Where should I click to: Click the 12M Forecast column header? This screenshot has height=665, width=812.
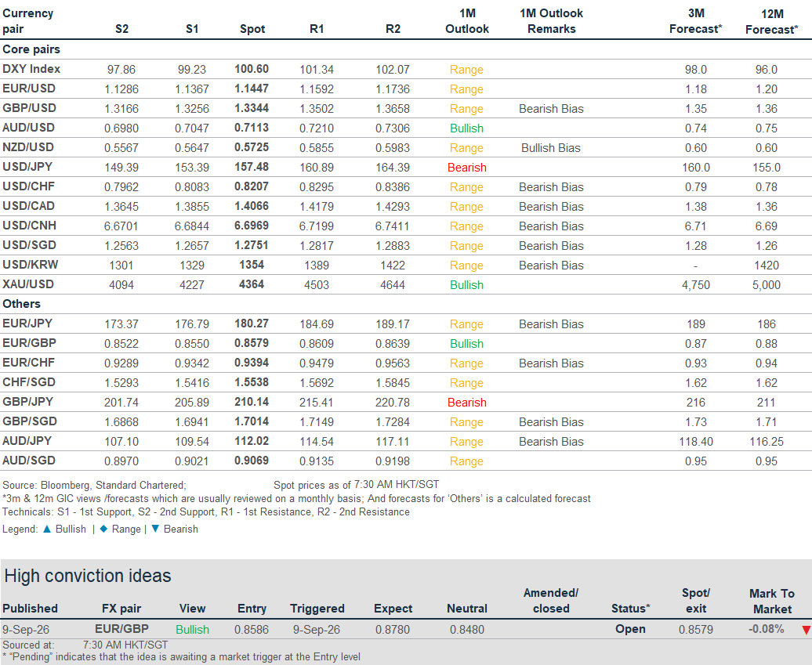[x=771, y=22]
